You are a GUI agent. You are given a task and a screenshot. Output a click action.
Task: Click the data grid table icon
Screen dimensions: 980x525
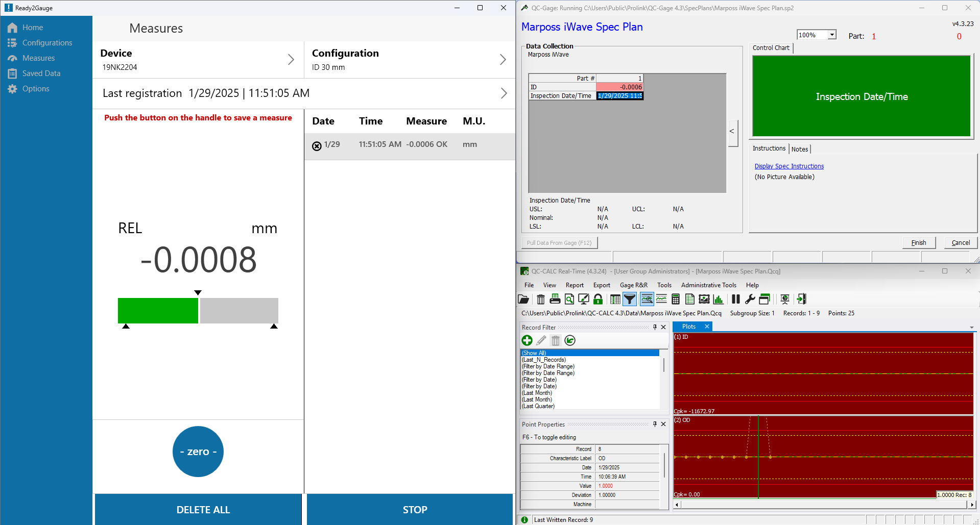point(615,299)
